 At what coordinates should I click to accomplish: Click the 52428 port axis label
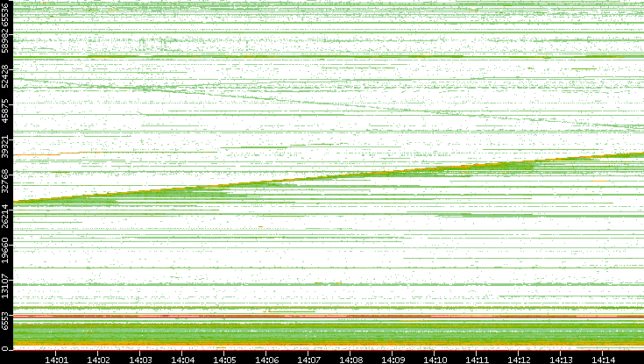pos(5,76)
